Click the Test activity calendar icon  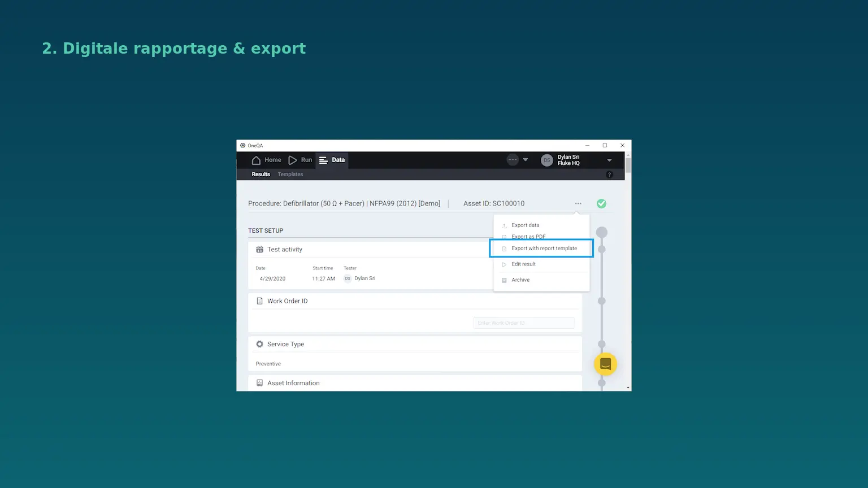(259, 250)
